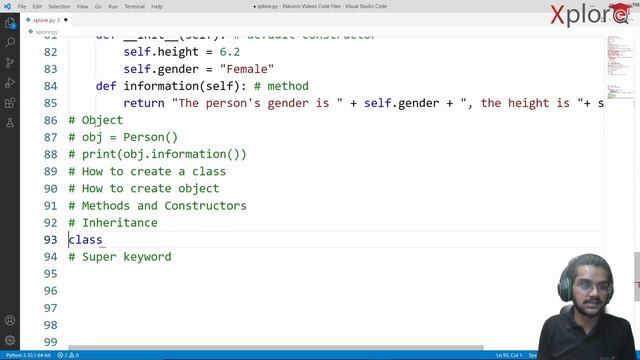Open errors and warnings status indicator
This screenshot has width=640, height=360.
tap(68, 355)
